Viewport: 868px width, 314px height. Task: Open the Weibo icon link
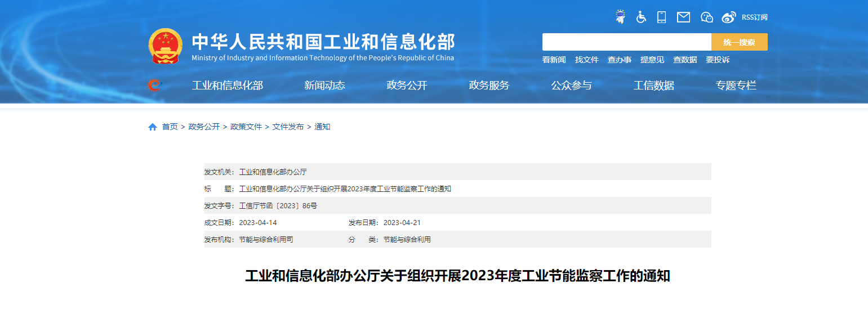pyautogui.click(x=728, y=17)
